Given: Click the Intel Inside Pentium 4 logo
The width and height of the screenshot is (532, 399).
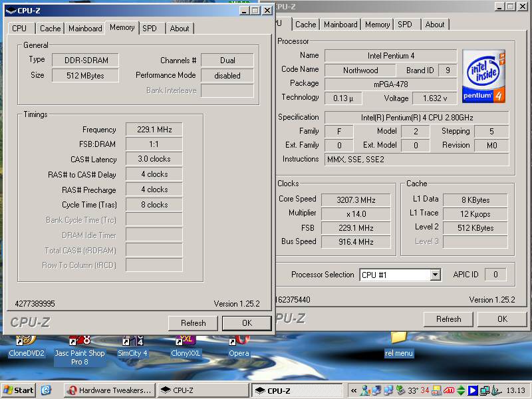Looking at the screenshot, I should pos(483,76).
